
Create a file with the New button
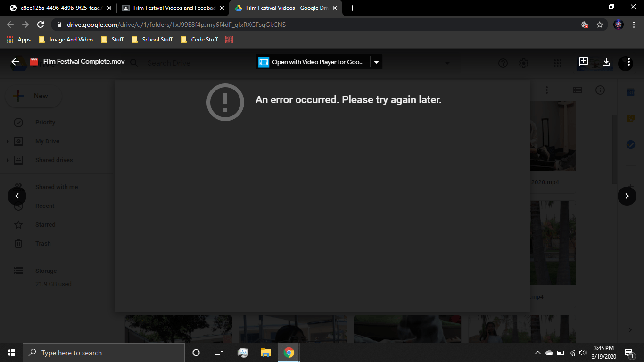33,96
